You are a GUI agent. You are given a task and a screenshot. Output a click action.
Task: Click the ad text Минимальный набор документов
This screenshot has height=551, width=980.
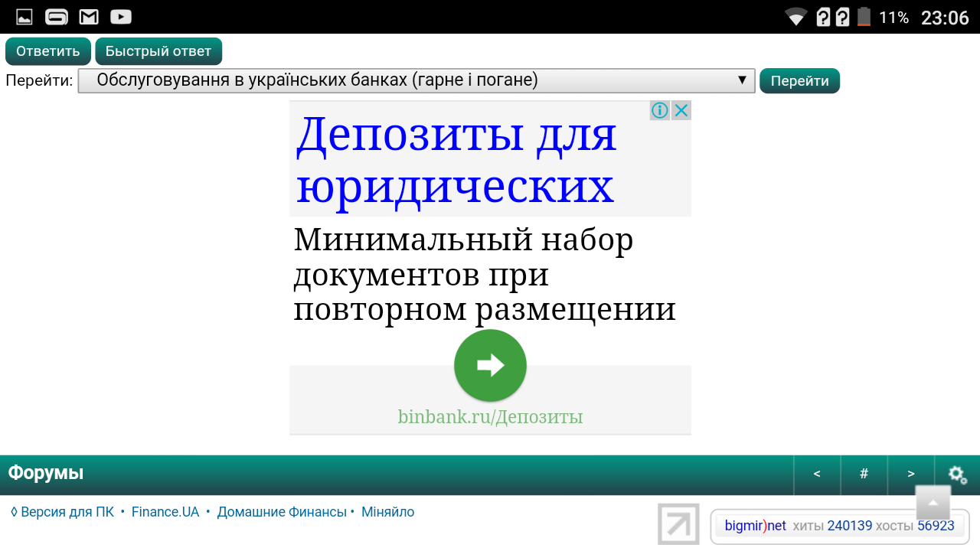484,275
